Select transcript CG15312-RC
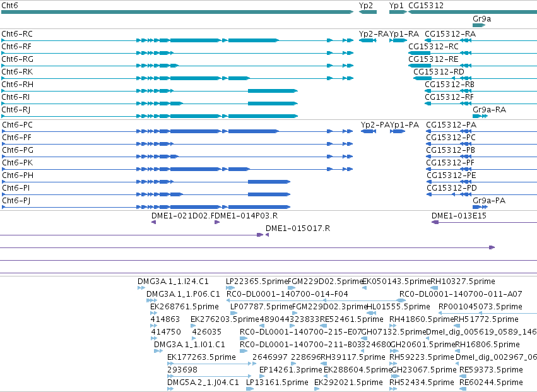The image size is (537, 392). click(x=434, y=47)
